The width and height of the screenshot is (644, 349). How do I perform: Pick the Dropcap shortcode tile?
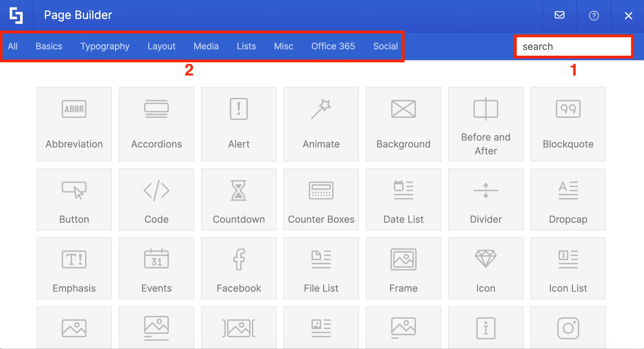568,199
